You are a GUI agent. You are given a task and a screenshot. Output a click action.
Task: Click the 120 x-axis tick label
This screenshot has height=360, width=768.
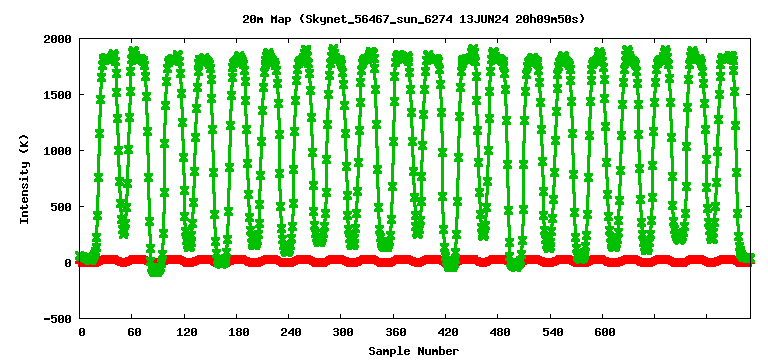[187, 332]
